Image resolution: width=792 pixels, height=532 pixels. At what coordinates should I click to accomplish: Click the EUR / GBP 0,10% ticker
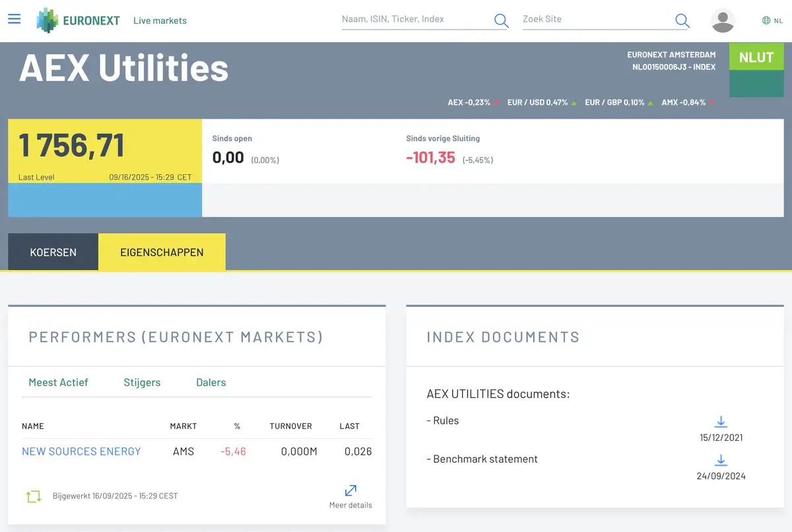pyautogui.click(x=619, y=102)
